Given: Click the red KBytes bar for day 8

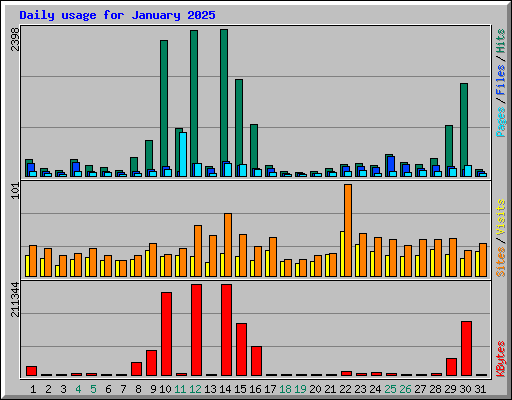Looking at the screenshot, I should click(136, 369).
